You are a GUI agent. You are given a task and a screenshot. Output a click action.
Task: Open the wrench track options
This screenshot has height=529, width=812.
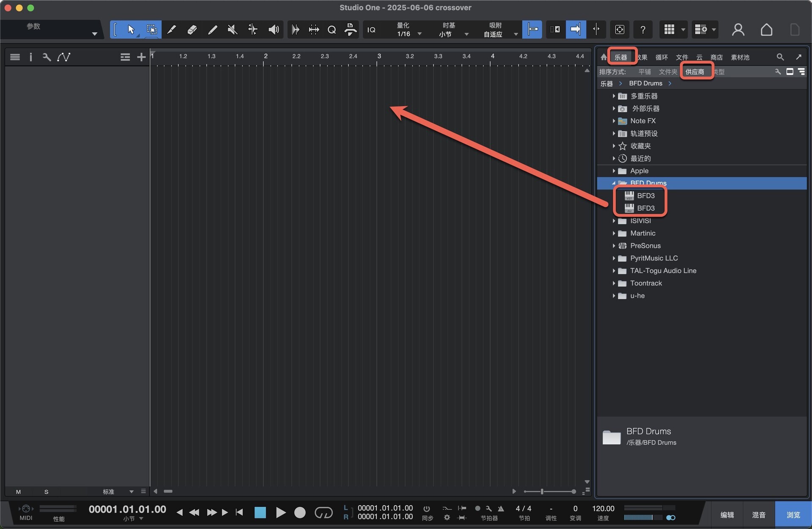[47, 57]
